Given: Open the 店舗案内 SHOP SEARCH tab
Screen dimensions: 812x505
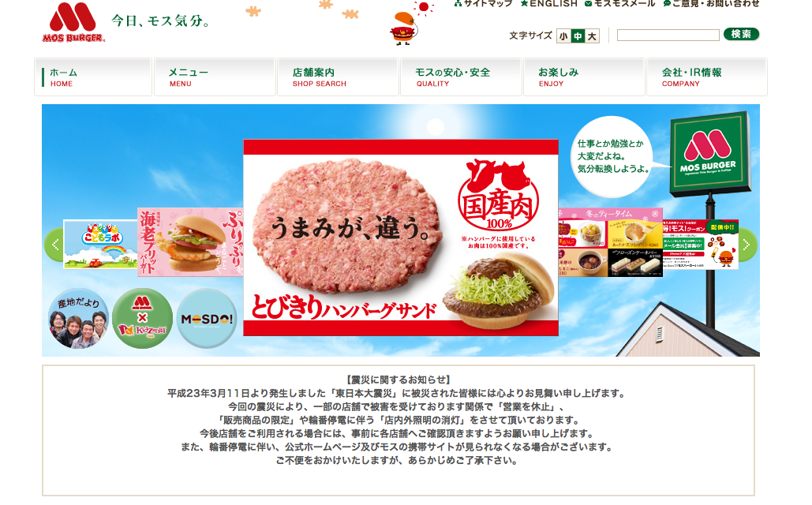Looking at the screenshot, I should tap(339, 77).
